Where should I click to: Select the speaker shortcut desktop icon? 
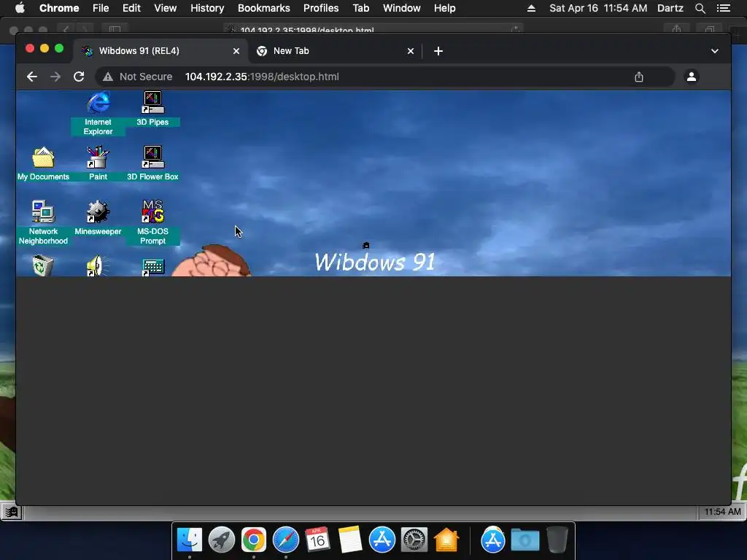click(98, 265)
